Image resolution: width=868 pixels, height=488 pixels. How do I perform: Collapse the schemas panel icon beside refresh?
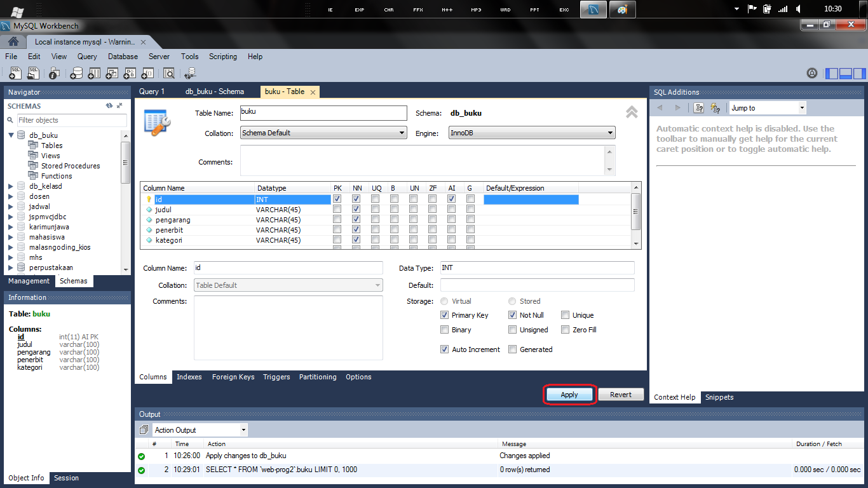point(119,105)
